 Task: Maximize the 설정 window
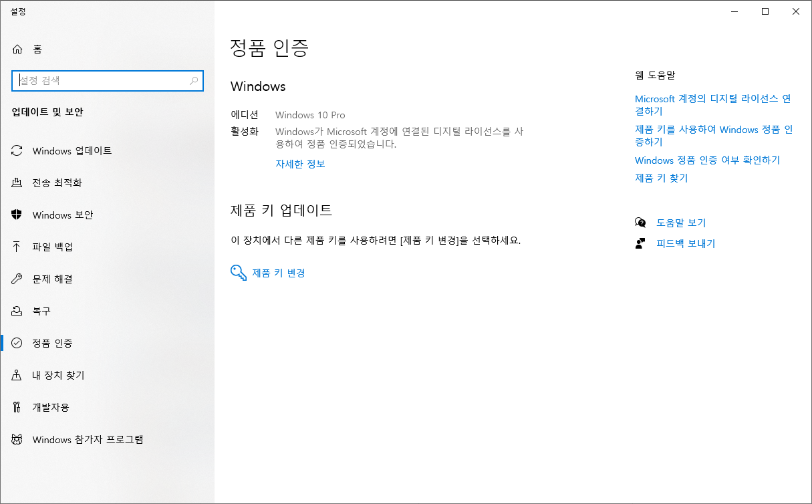point(765,11)
